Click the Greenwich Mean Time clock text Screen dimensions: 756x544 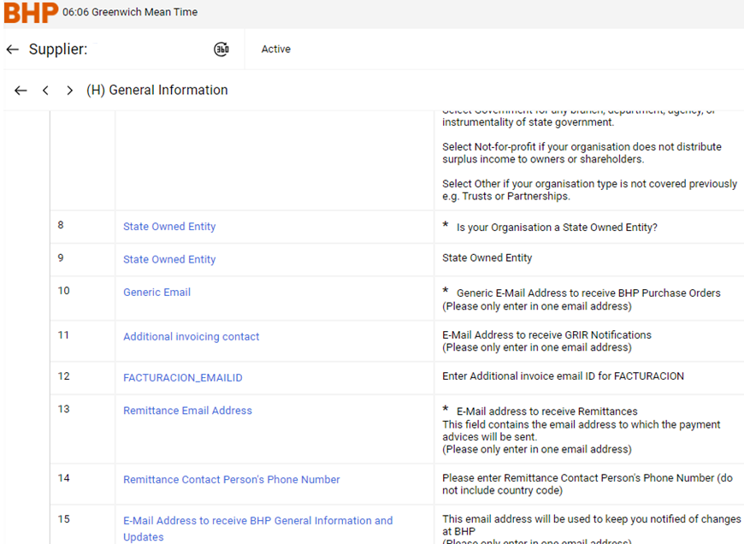[x=130, y=13]
